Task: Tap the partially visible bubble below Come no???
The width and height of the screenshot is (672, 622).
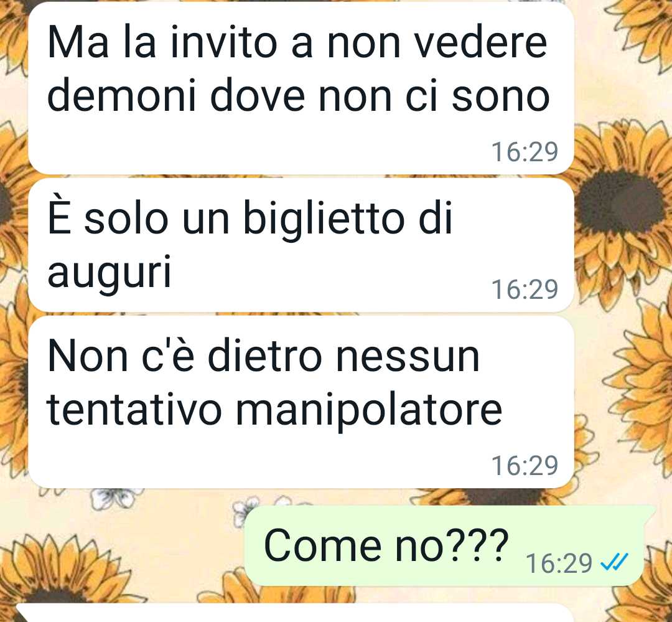Action: pos(295,613)
